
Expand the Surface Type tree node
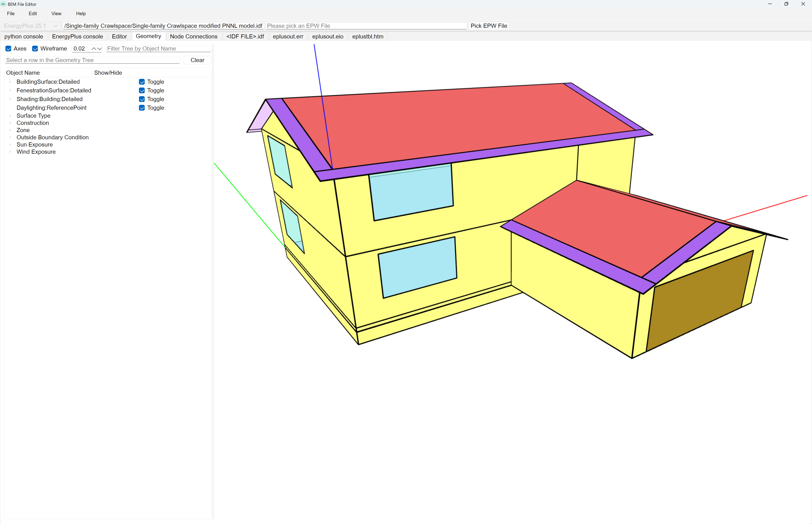pos(10,116)
